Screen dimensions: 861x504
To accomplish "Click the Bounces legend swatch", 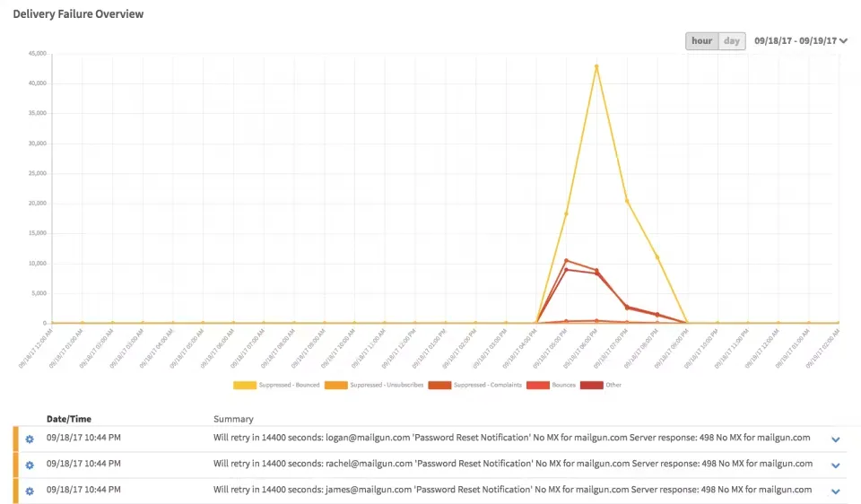I will tap(537, 385).
